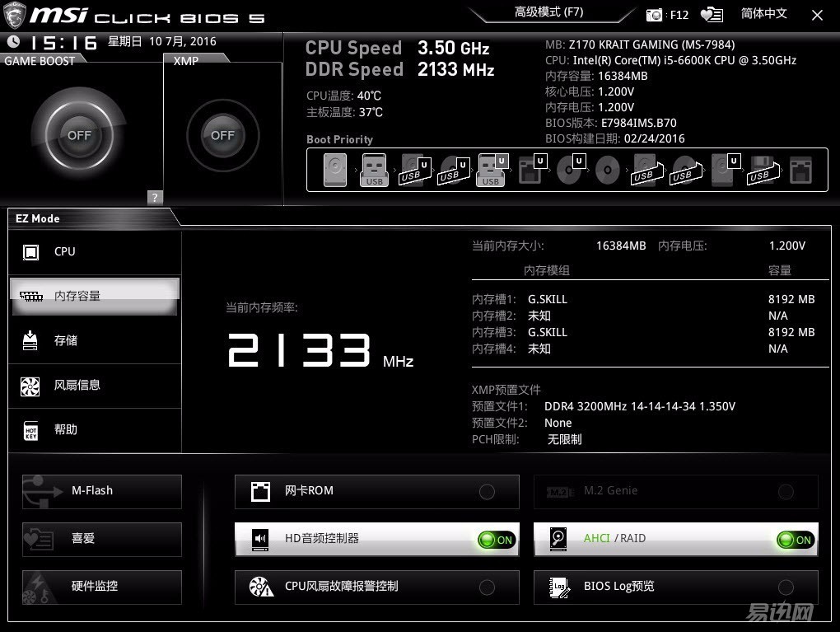Select the hard disk boot icon with U badge
The height and width of the screenshot is (632, 840).
pyautogui.click(x=726, y=170)
